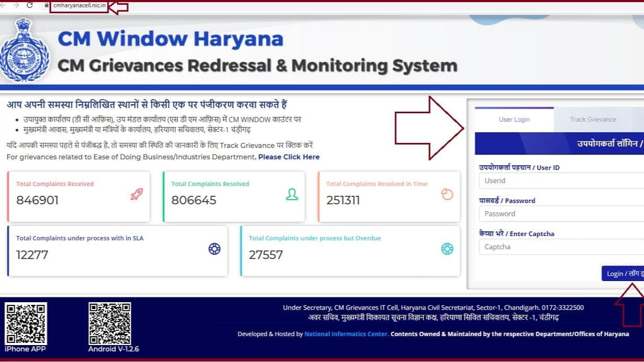Select the Captcha entry field
The image size is (644, 362).
(x=561, y=247)
